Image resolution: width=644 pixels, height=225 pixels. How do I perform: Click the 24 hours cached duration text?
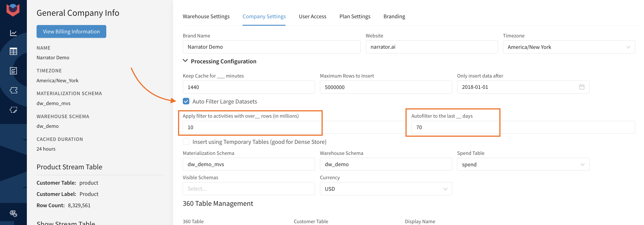46,149
